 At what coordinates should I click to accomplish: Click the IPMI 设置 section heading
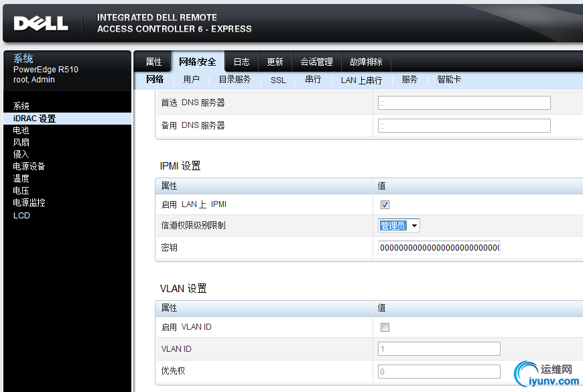(x=180, y=166)
